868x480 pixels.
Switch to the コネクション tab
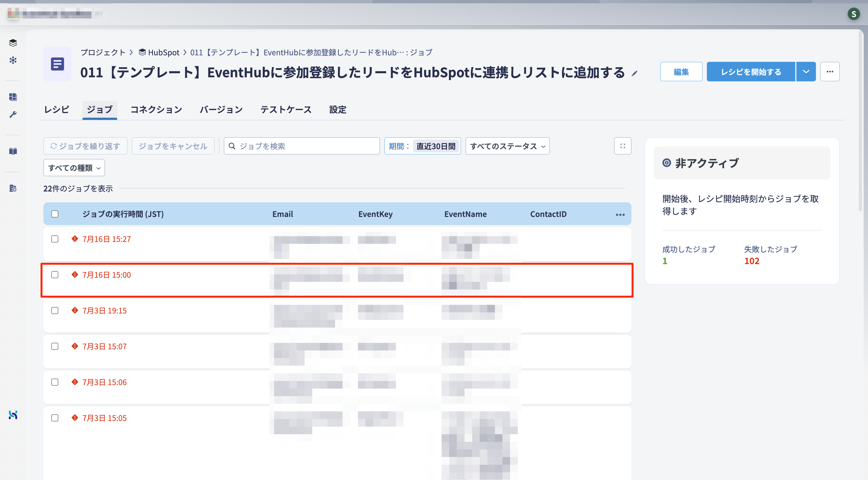pos(156,110)
